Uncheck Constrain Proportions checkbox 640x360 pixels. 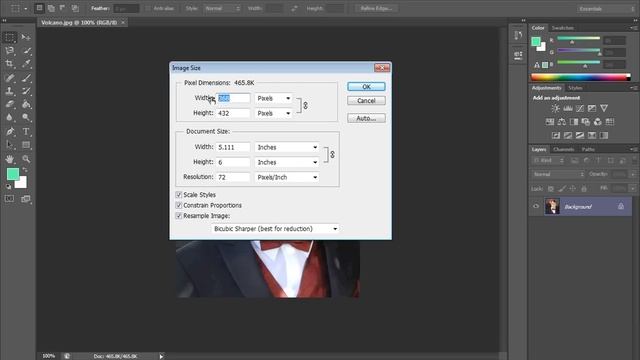point(178,205)
